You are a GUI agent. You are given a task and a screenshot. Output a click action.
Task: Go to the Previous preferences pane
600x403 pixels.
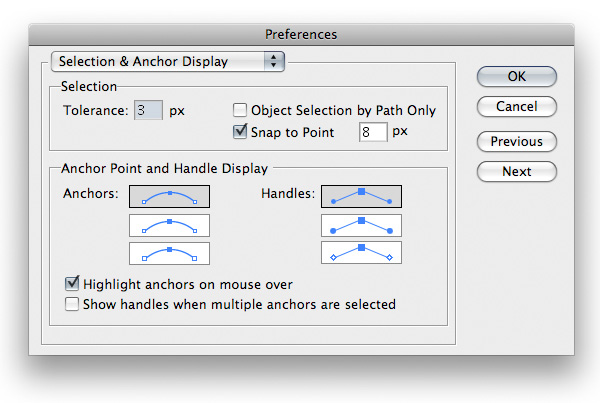(x=516, y=141)
